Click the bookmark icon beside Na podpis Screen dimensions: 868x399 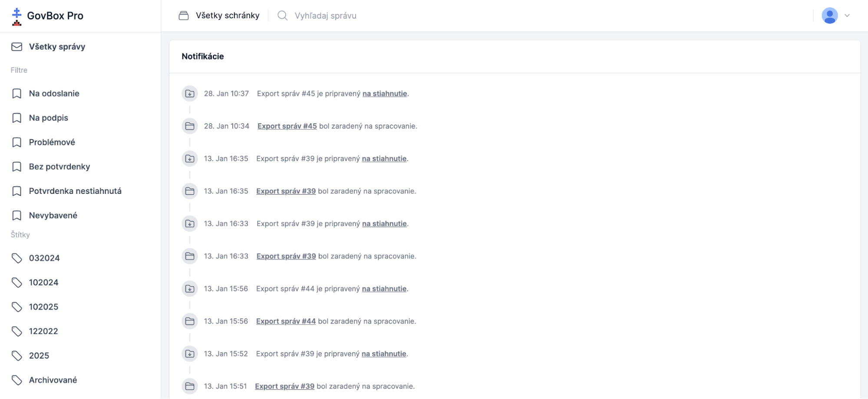click(17, 118)
